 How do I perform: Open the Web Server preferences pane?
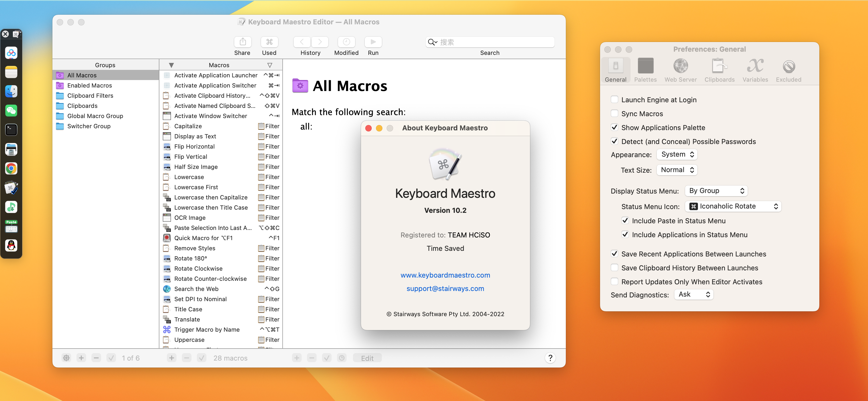tap(680, 70)
